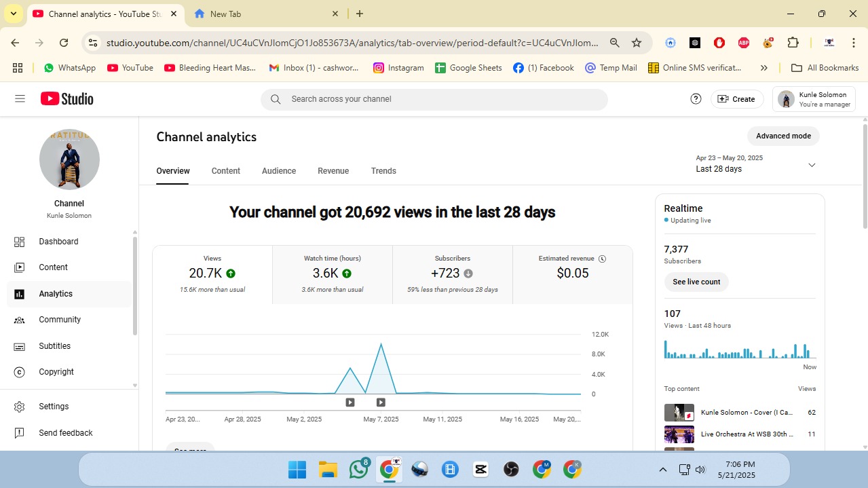Select the Watch time (hours) metric card
The width and height of the screenshot is (868, 488).
click(x=333, y=274)
